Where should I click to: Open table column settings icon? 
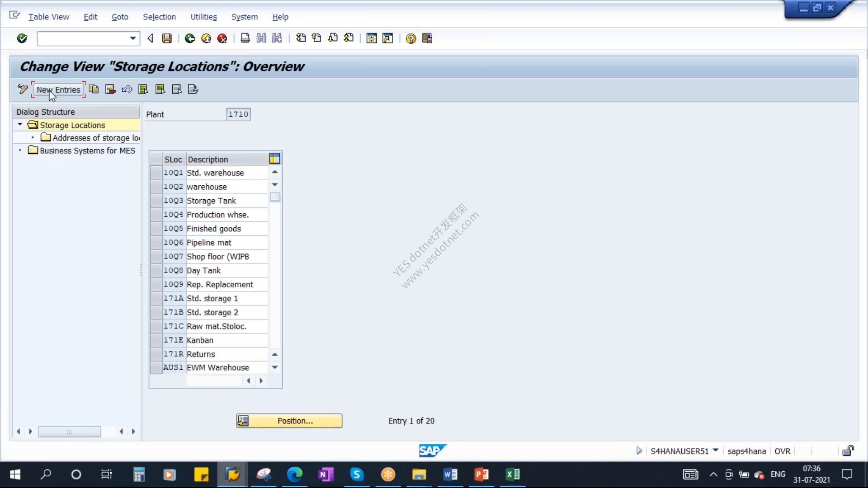[274, 159]
